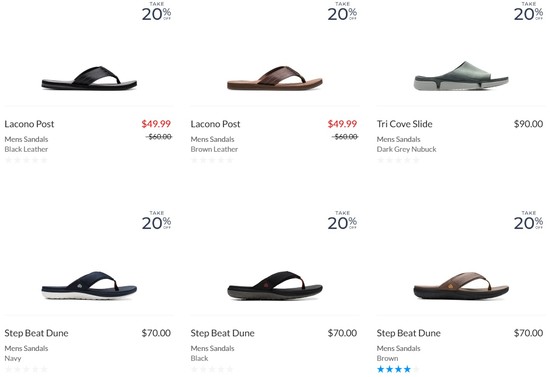Click the Step Beat Dune Navy product title
This screenshot has height=377, width=550.
point(36,333)
